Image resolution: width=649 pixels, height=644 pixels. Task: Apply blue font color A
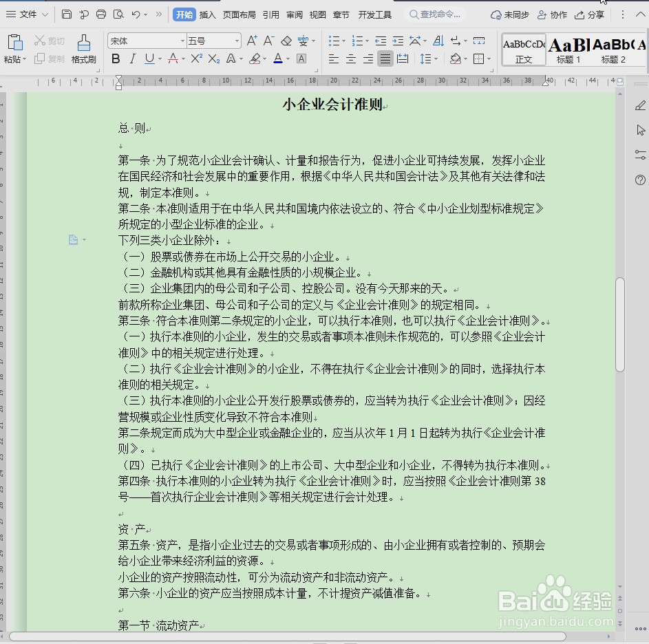(x=278, y=58)
